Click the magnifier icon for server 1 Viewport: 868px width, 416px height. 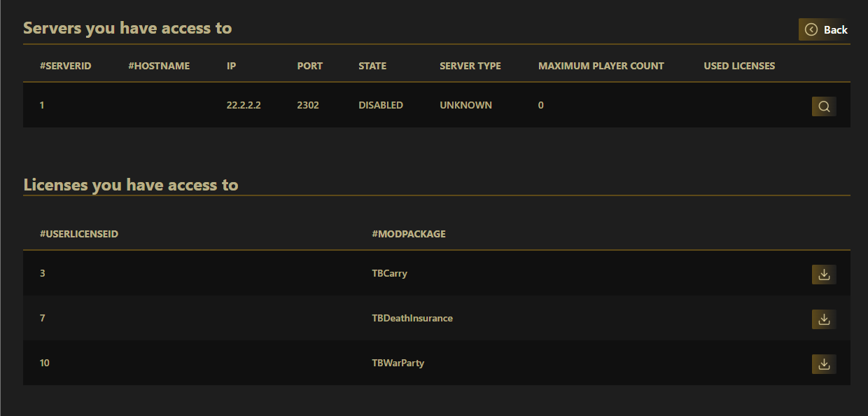pyautogui.click(x=824, y=106)
